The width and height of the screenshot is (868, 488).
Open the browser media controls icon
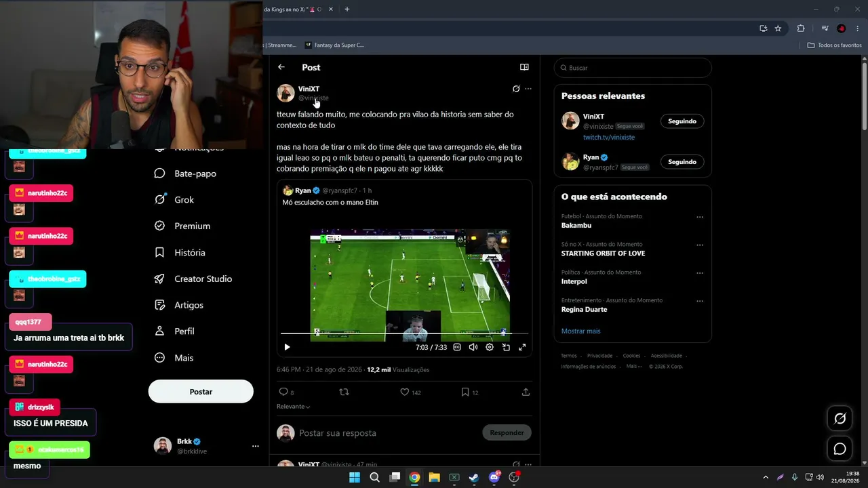pyautogui.click(x=825, y=28)
